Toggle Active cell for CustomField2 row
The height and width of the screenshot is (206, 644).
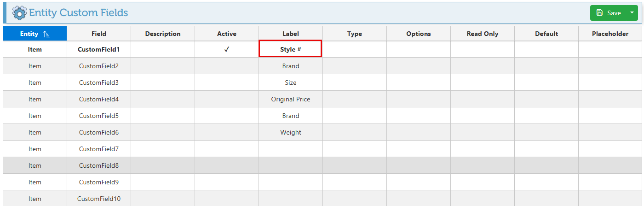pyautogui.click(x=226, y=66)
